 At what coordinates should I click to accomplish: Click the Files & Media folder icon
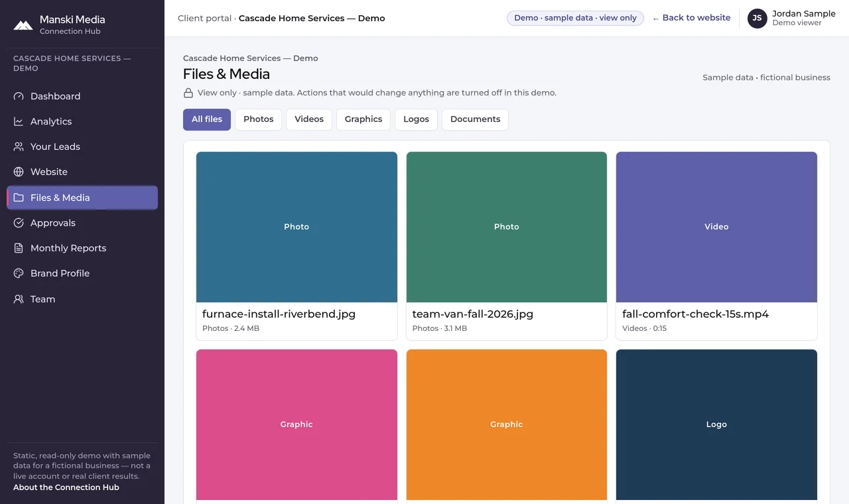pos(19,198)
